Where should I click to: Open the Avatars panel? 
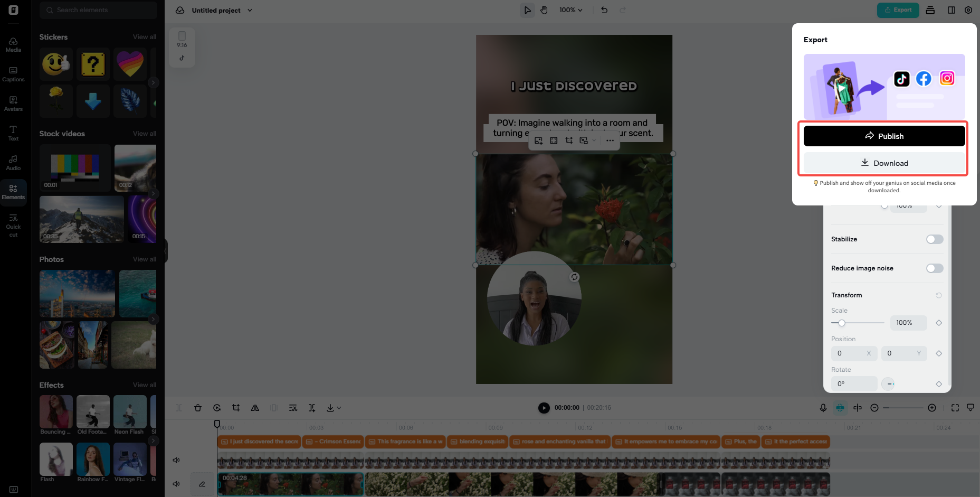pyautogui.click(x=13, y=104)
